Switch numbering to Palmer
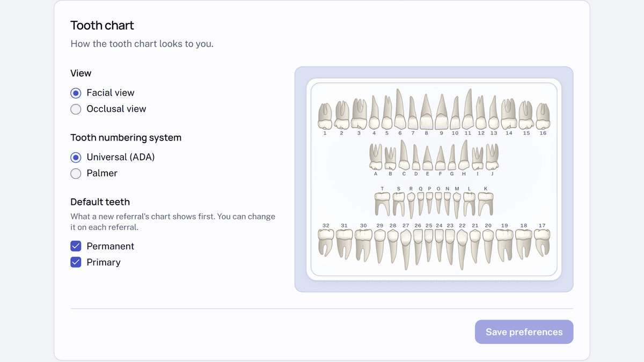 (x=76, y=173)
